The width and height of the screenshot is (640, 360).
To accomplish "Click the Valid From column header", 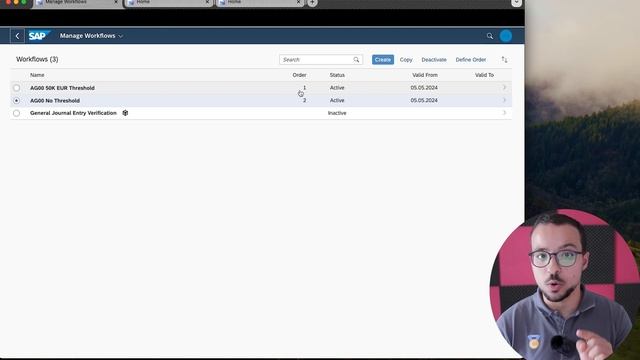I will click(424, 75).
